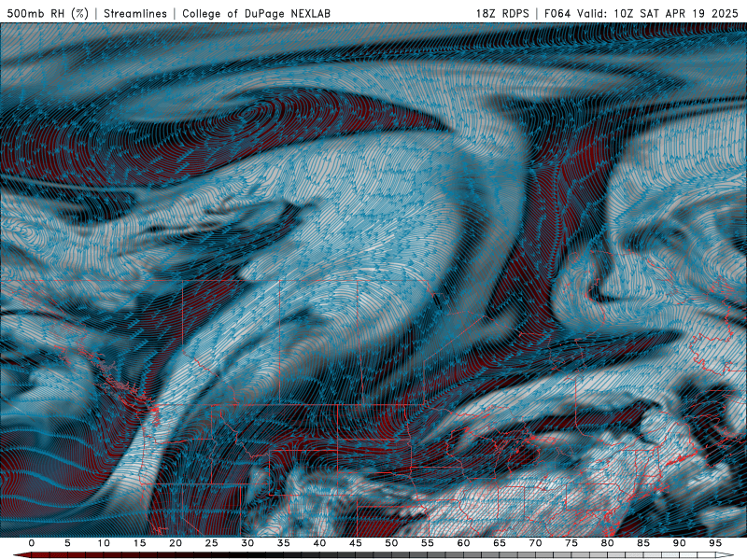Click the '25' colorbar tick label
747x560 pixels.
[x=212, y=543]
